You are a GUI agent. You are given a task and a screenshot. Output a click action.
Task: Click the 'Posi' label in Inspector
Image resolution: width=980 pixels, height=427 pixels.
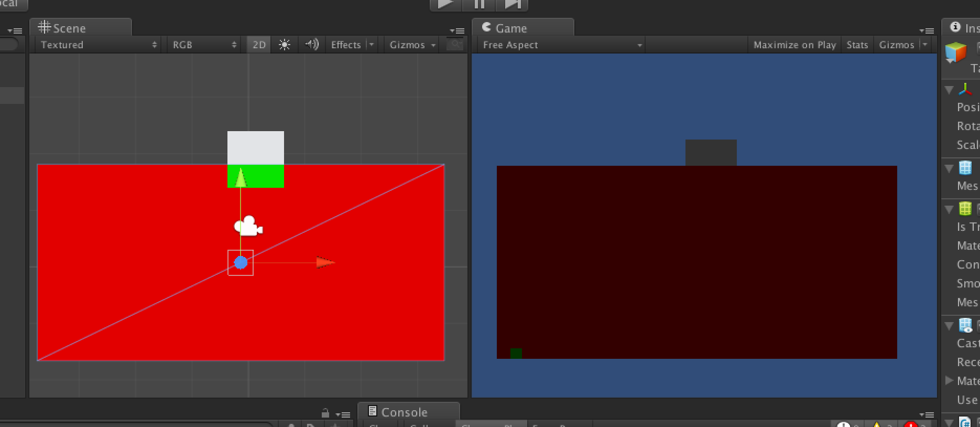click(968, 107)
